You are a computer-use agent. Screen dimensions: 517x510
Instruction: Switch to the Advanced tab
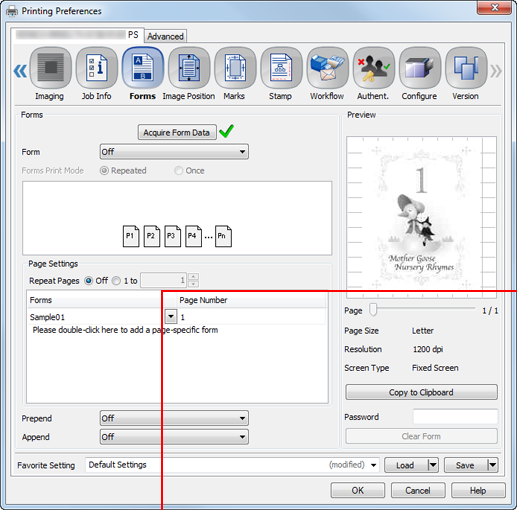(165, 36)
